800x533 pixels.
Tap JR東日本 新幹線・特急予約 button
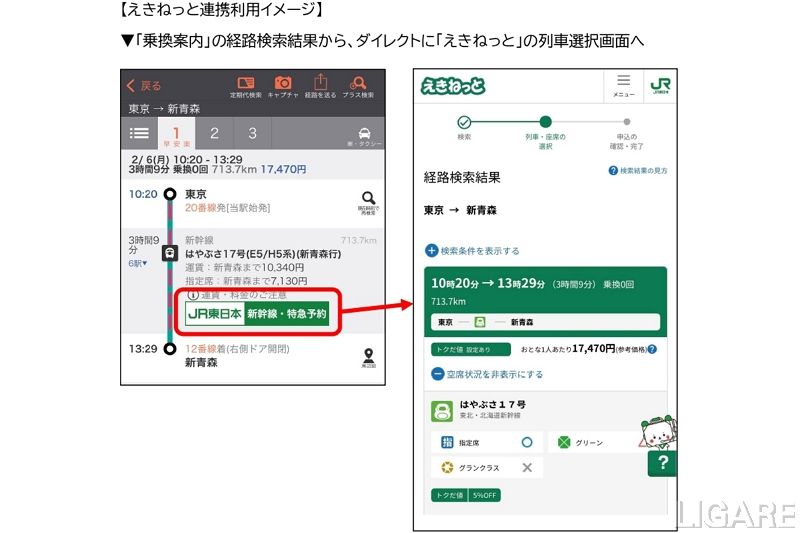[262, 314]
